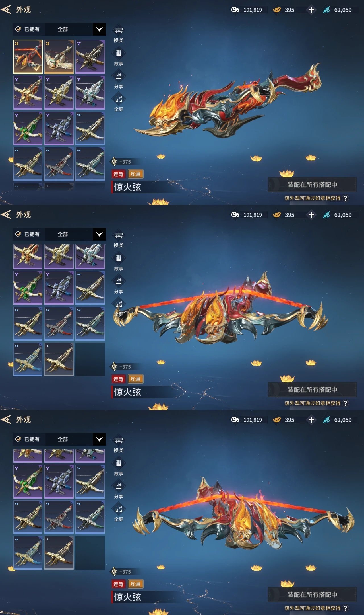Select the 互通 orange tag in top screenshot

pos(135,174)
